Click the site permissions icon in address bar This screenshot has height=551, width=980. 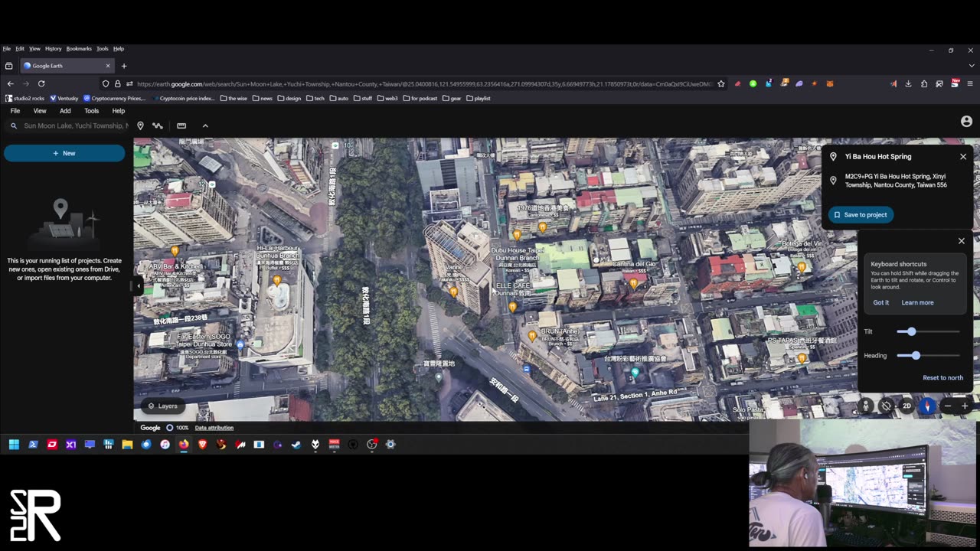(x=129, y=83)
